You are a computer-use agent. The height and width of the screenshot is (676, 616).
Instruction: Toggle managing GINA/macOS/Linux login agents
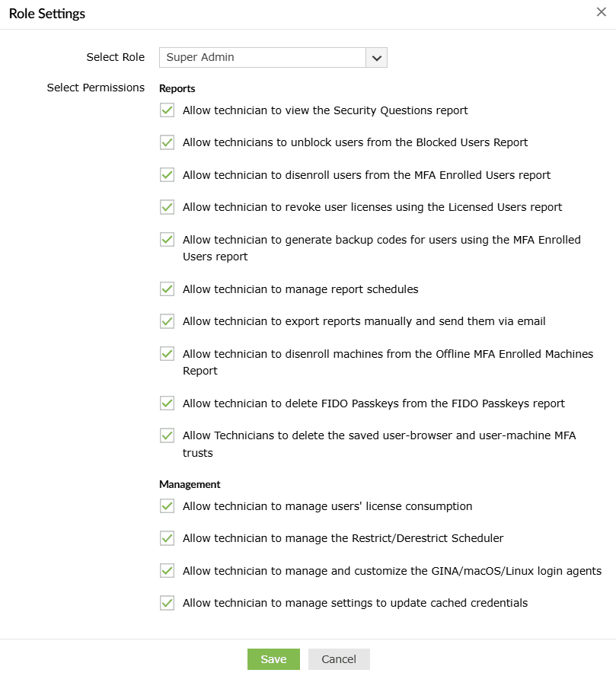[167, 570]
